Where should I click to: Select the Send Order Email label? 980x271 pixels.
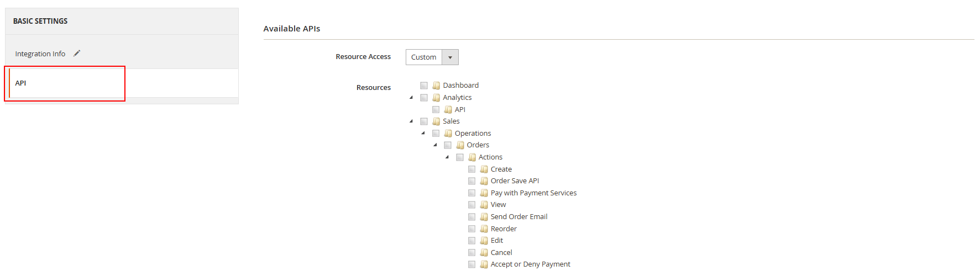pos(519,217)
